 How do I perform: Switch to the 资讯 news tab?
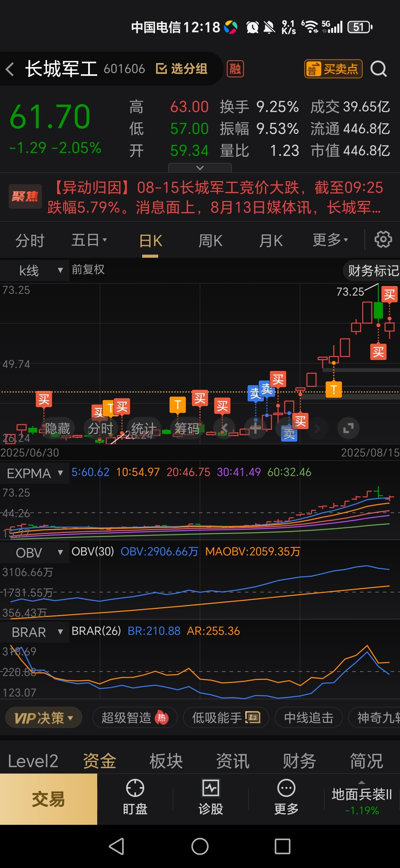pos(233,761)
